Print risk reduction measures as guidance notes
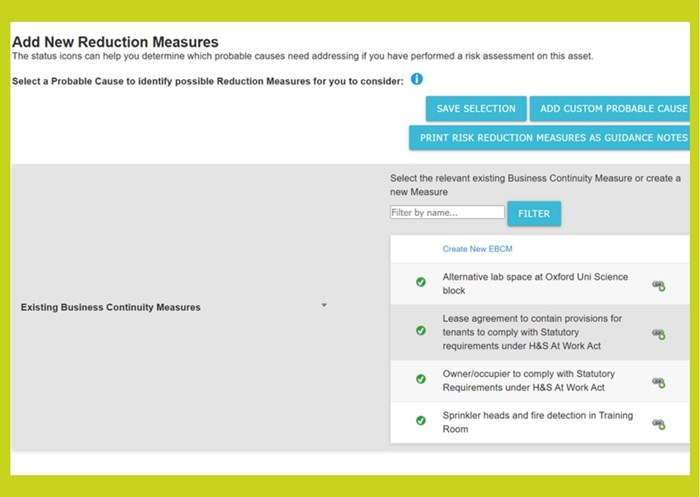Image resolution: width=700 pixels, height=497 pixels. [550, 138]
